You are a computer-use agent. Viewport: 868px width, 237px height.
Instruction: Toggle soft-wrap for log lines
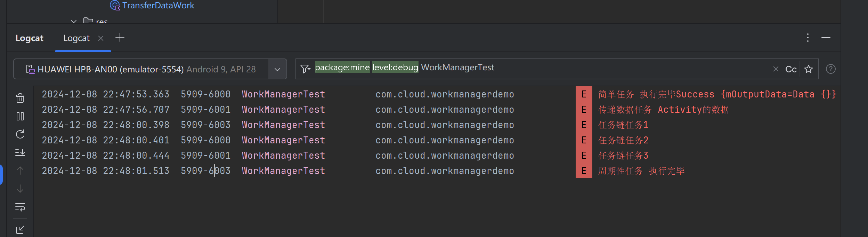(x=20, y=207)
